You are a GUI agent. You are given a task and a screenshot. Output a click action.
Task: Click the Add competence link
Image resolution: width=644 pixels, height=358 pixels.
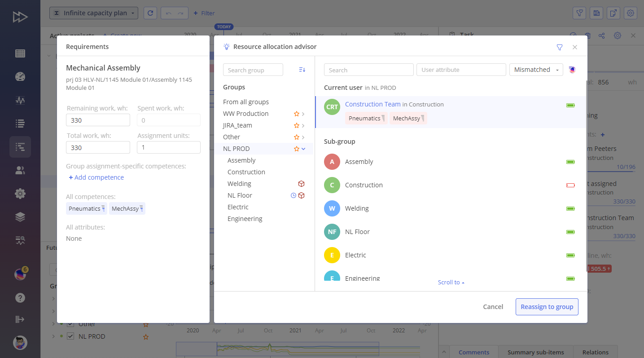click(x=96, y=177)
